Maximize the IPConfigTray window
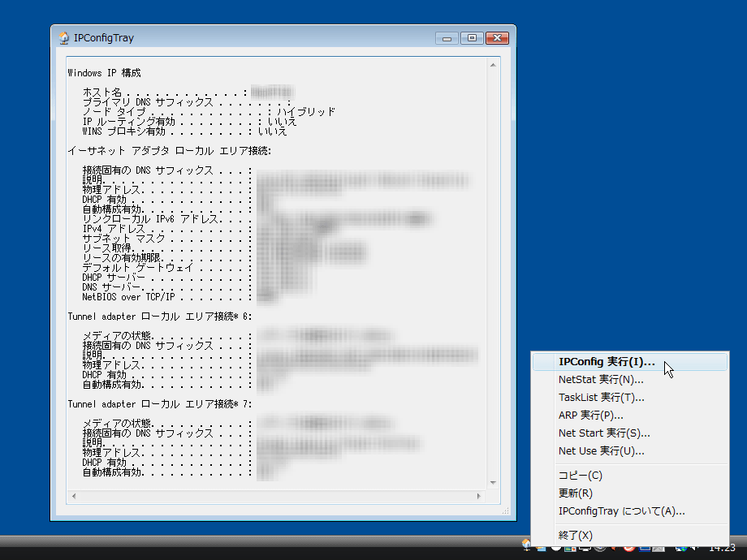 [x=471, y=37]
